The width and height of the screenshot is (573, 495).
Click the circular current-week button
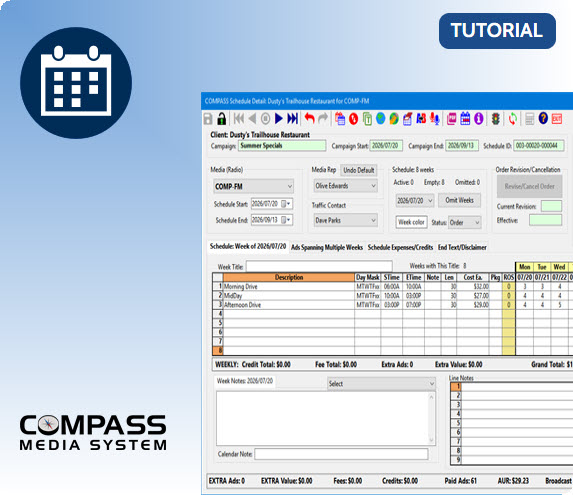pyautogui.click(x=265, y=119)
